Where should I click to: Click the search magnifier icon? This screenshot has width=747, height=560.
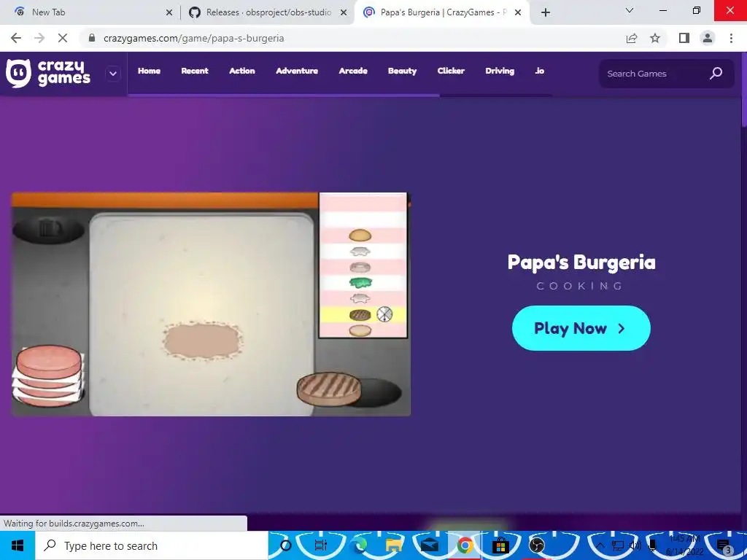click(x=716, y=74)
